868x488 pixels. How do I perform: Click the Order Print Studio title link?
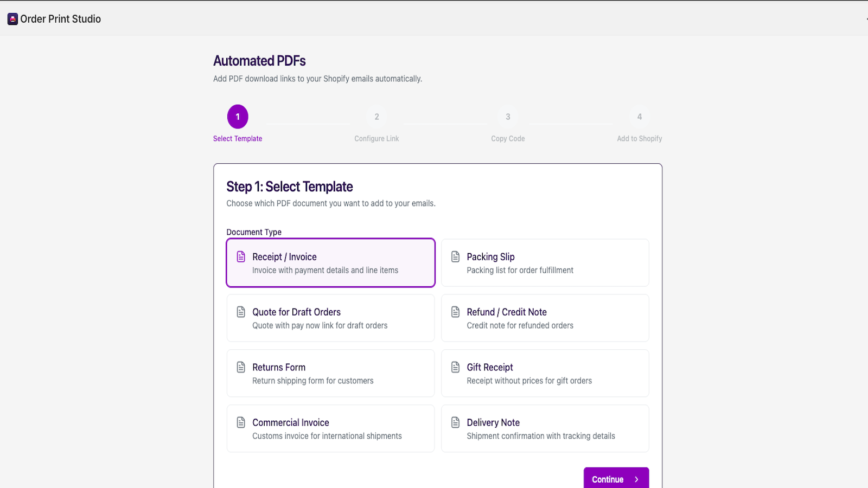pyautogui.click(x=60, y=18)
